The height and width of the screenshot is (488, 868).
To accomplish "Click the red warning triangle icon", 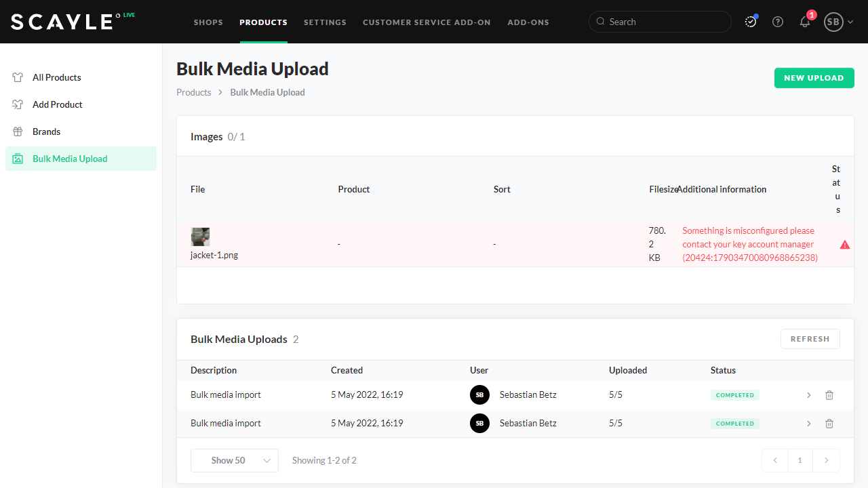I will (x=844, y=245).
